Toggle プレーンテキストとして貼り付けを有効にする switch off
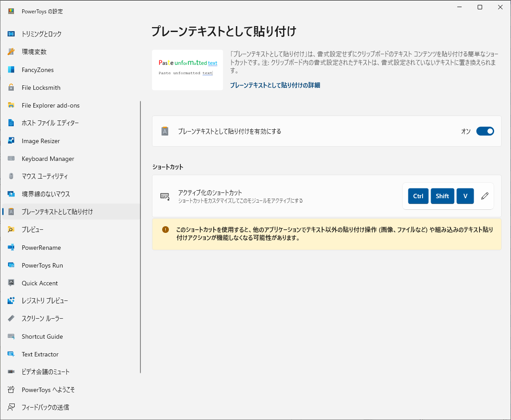This screenshot has width=511, height=420. tap(485, 131)
